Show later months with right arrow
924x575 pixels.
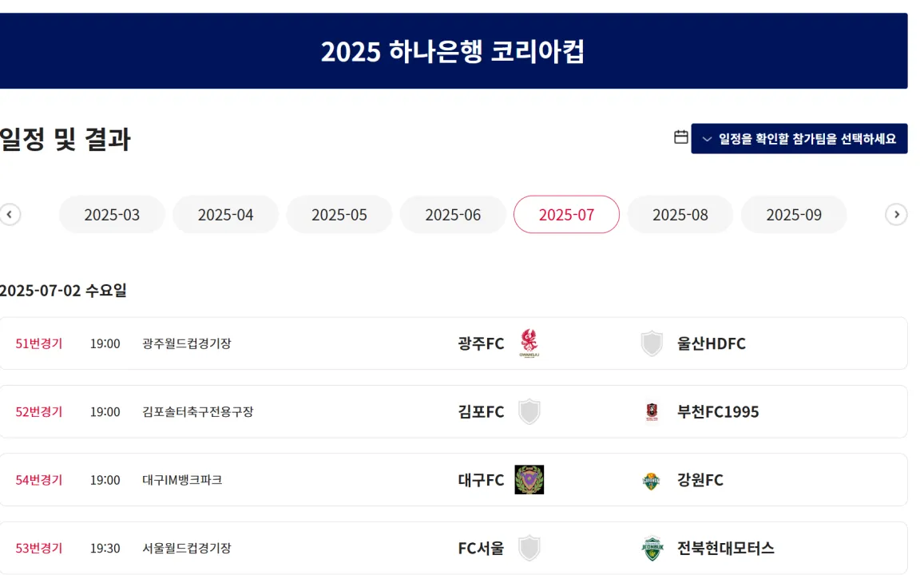tap(896, 215)
